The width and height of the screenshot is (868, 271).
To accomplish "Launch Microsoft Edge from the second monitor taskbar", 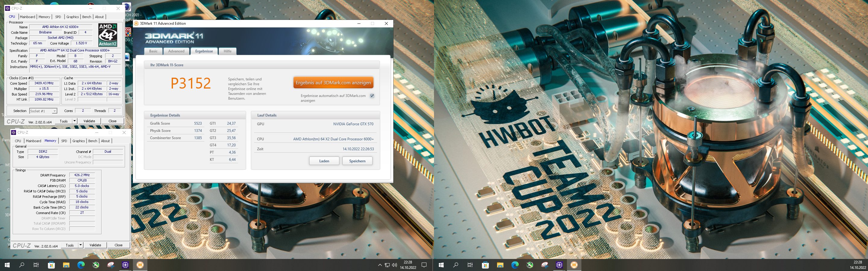I will point(515,265).
